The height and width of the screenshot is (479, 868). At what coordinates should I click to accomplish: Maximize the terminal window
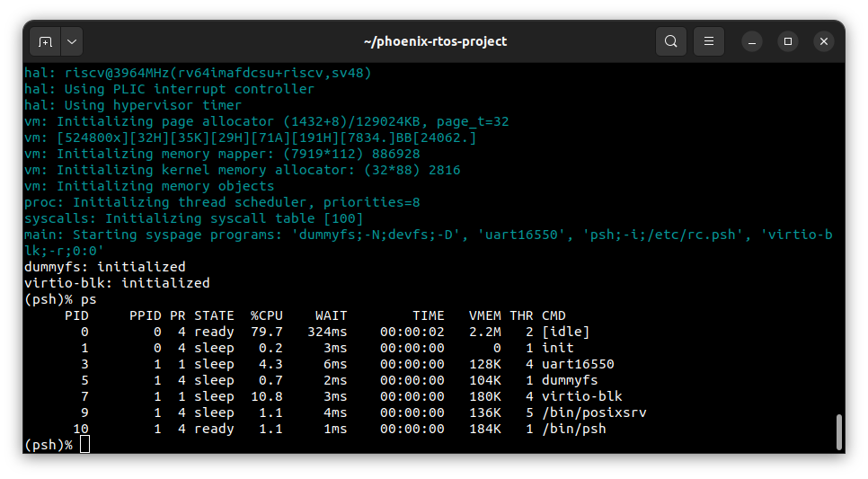click(788, 41)
